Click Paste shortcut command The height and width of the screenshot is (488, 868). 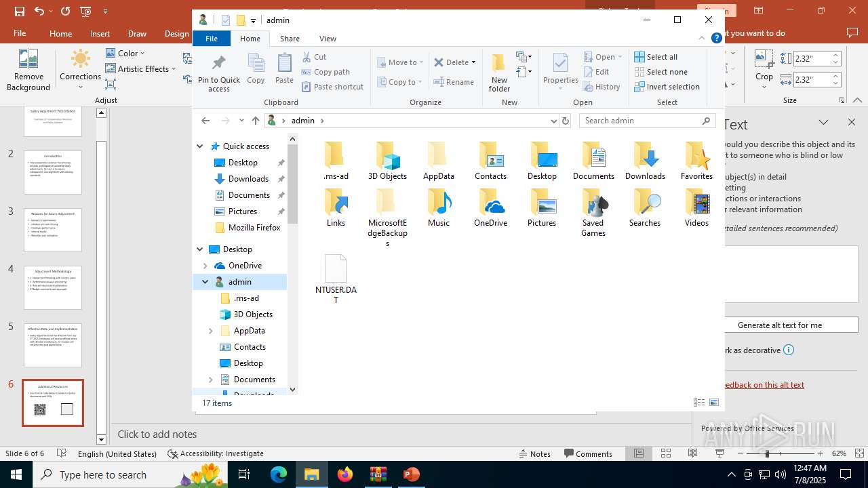click(x=332, y=87)
